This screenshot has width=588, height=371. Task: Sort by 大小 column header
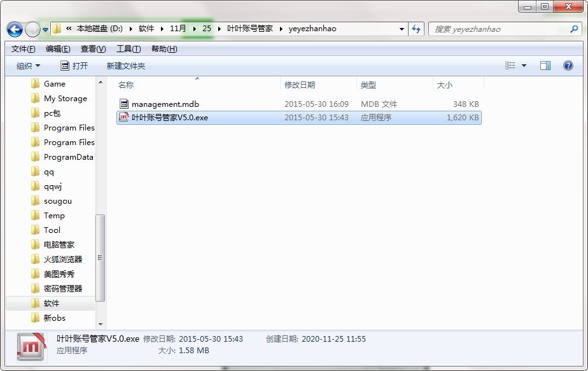[445, 85]
